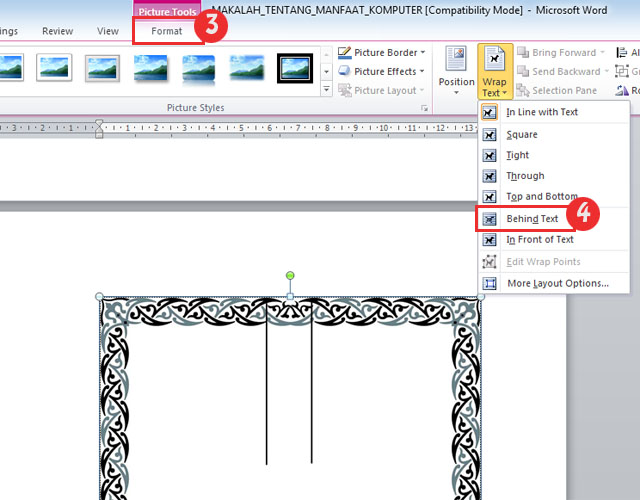Click the Picture Tools contextual tab header
The height and width of the screenshot is (500, 640).
coord(167,11)
